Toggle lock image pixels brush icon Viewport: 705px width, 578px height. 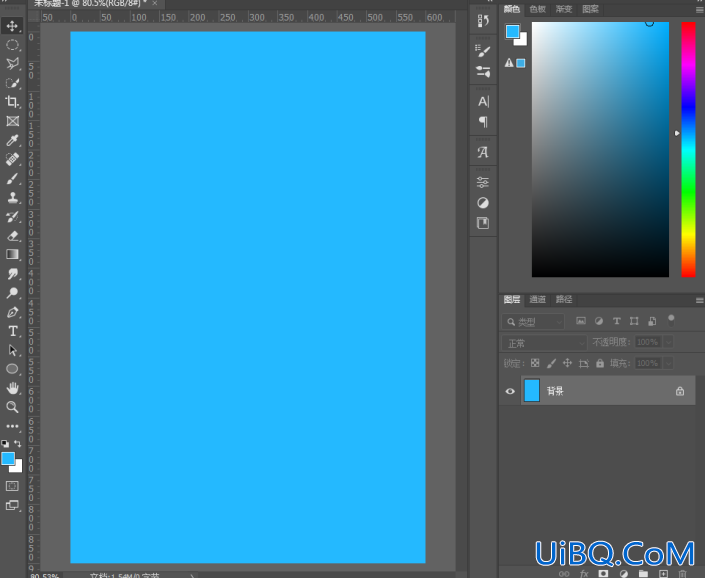(551, 363)
